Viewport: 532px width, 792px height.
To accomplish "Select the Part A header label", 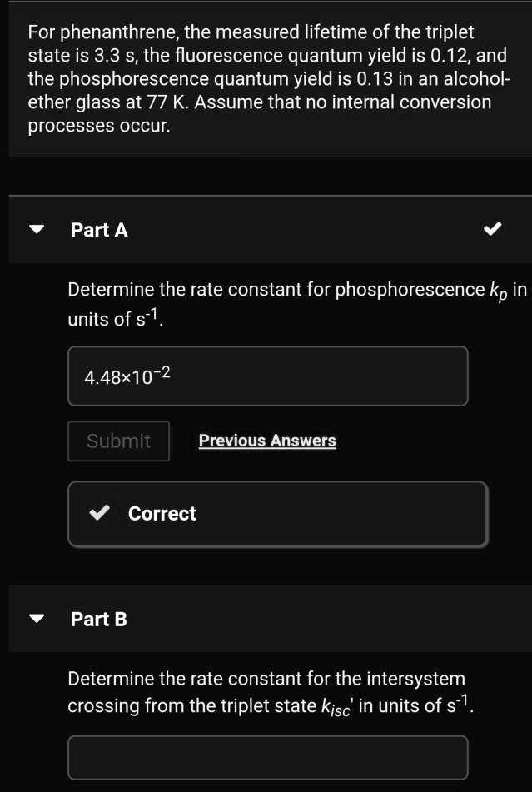I will 99,230.
